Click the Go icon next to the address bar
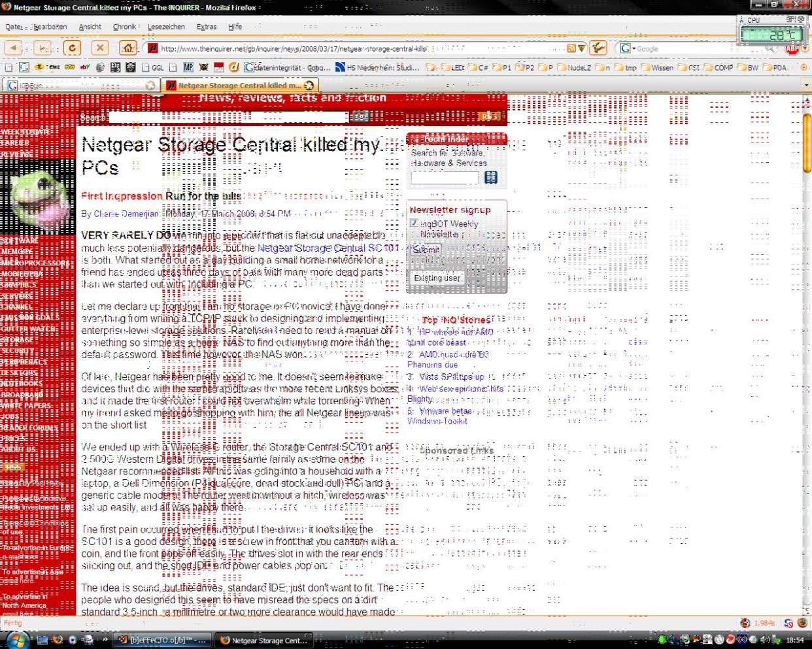Screen dimensions: 812x649 point(598,48)
